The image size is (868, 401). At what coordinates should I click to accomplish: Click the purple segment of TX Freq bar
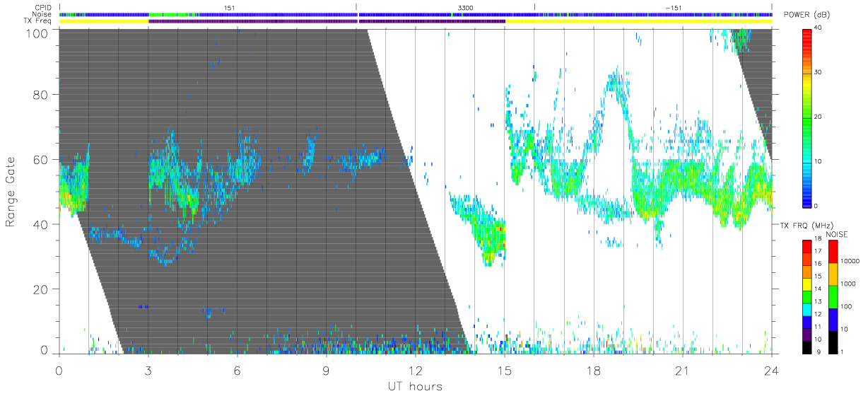click(327, 21)
